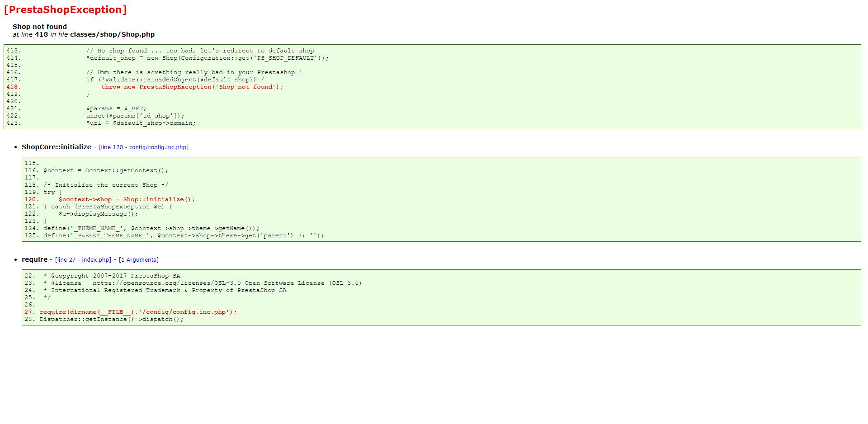868x424 pixels.
Task: Open the 'line 27 - index.php' link
Action: click(83, 260)
